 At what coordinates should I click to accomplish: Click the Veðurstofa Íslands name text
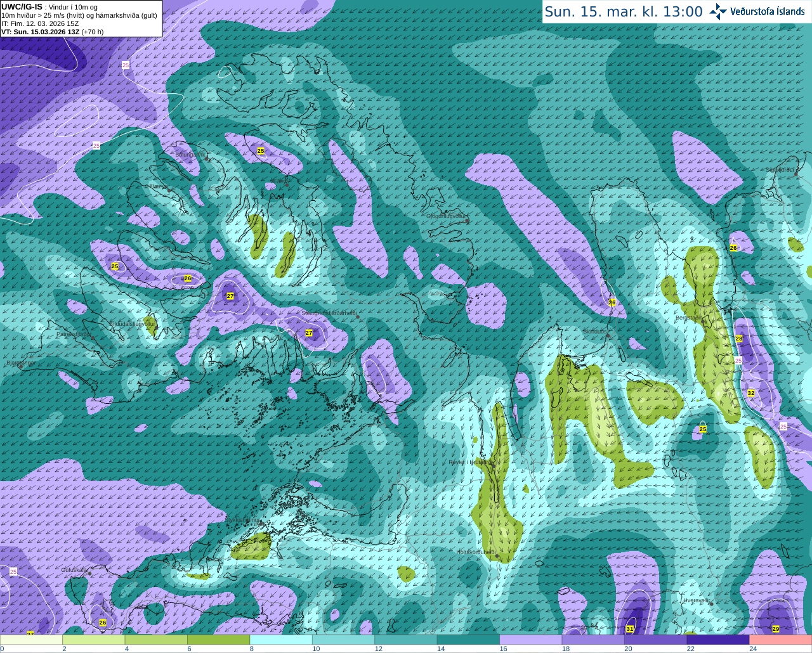[768, 11]
